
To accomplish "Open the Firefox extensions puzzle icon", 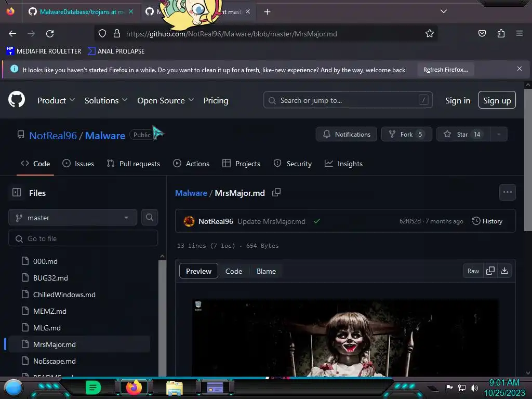I will pos(501,33).
